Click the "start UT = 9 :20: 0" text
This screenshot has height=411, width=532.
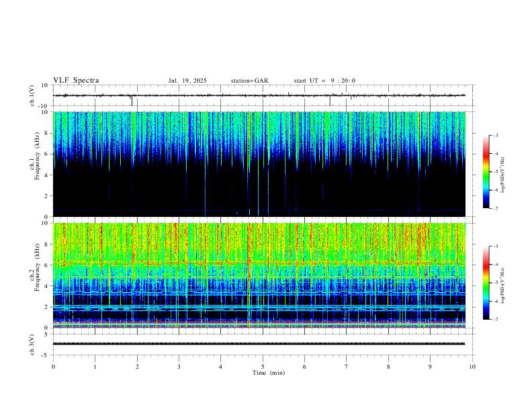point(324,81)
